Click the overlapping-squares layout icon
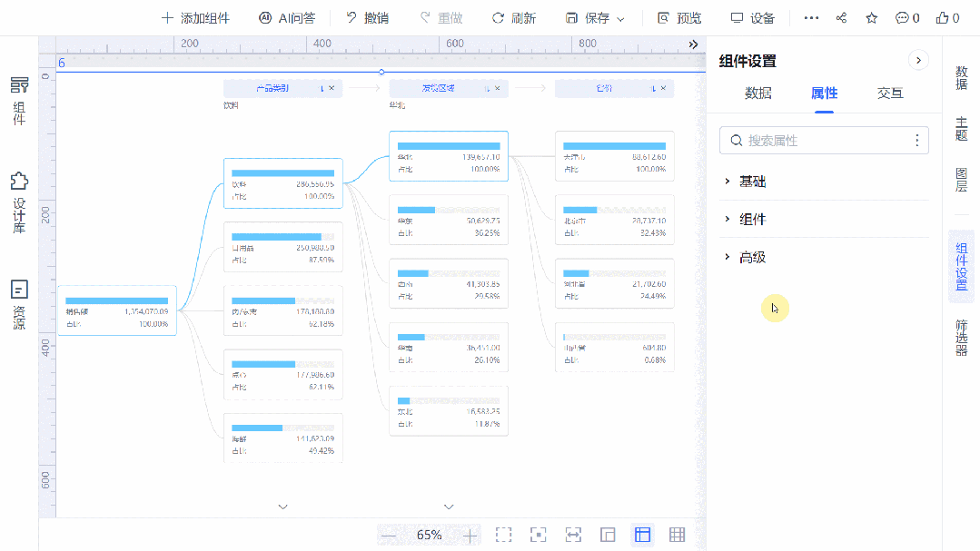 (x=608, y=535)
